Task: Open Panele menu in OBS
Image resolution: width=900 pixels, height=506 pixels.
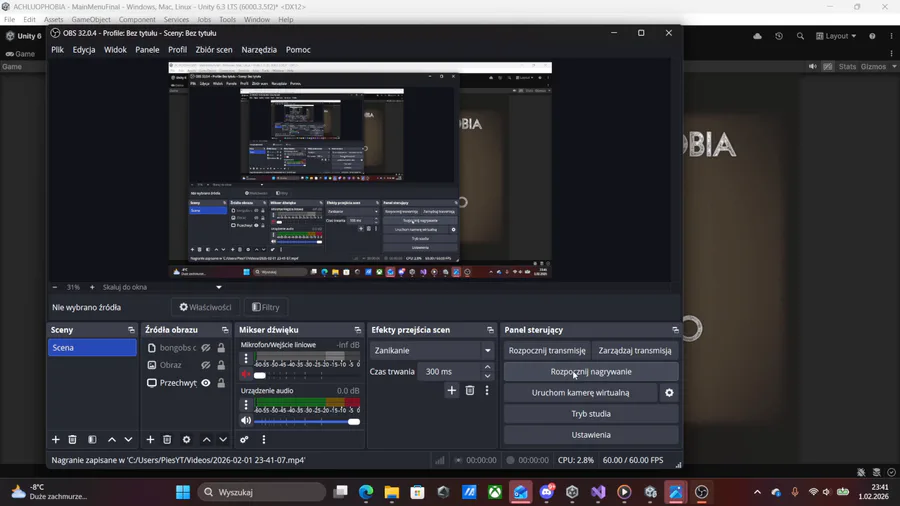Action: tap(148, 50)
